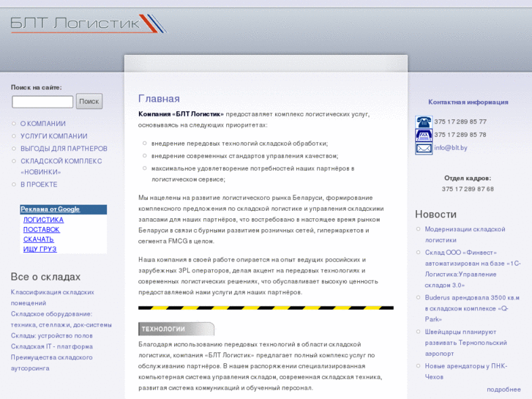Open Складское оборудование article link
This screenshot has width=532, height=399.
coord(61,319)
